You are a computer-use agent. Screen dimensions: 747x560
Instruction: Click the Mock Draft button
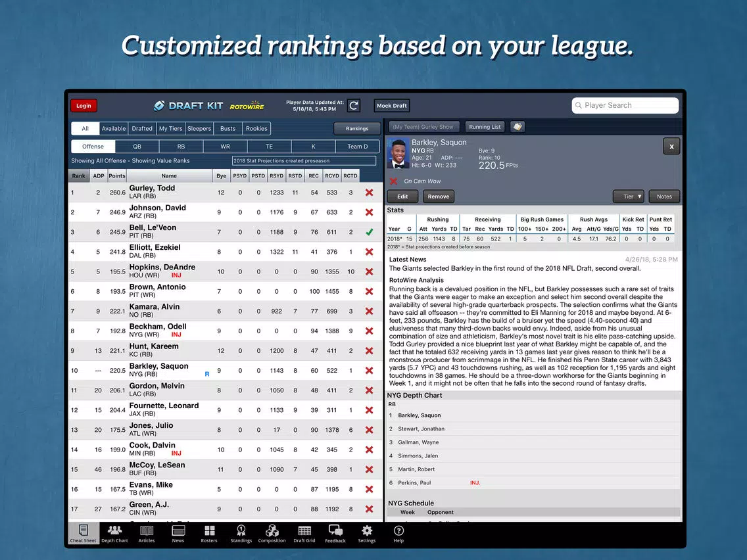pyautogui.click(x=392, y=106)
